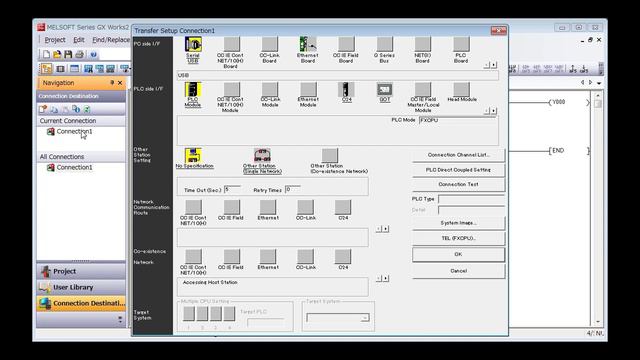Run the Connection Test button
Viewport: 640px width, 360px height.
(458, 184)
